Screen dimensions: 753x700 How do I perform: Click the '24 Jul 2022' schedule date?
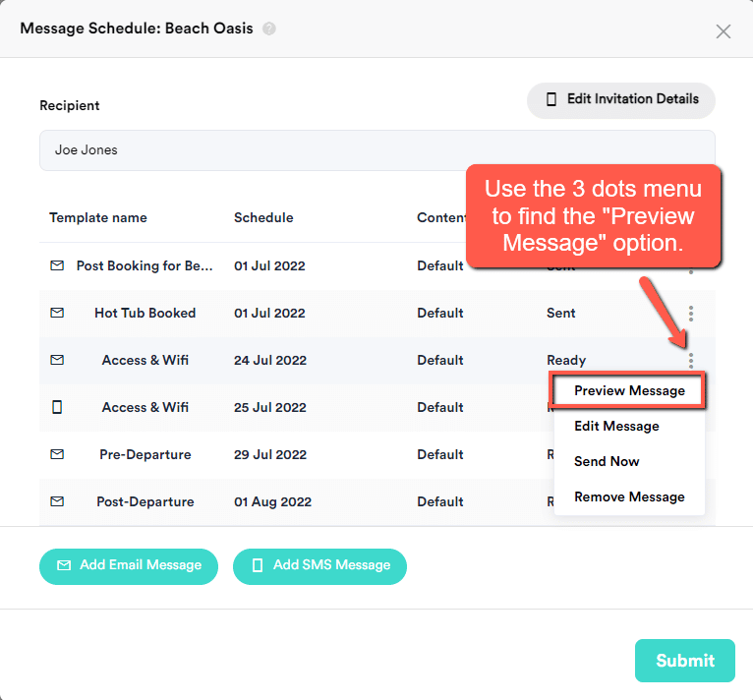pyautogui.click(x=270, y=361)
